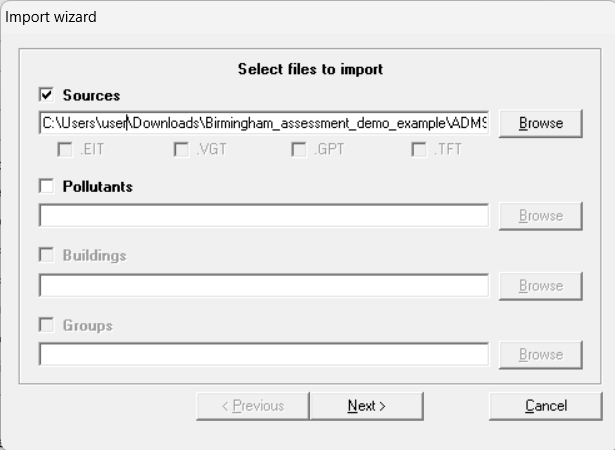Image resolution: width=615 pixels, height=450 pixels.
Task: Browse for the Sources file
Action: point(540,123)
